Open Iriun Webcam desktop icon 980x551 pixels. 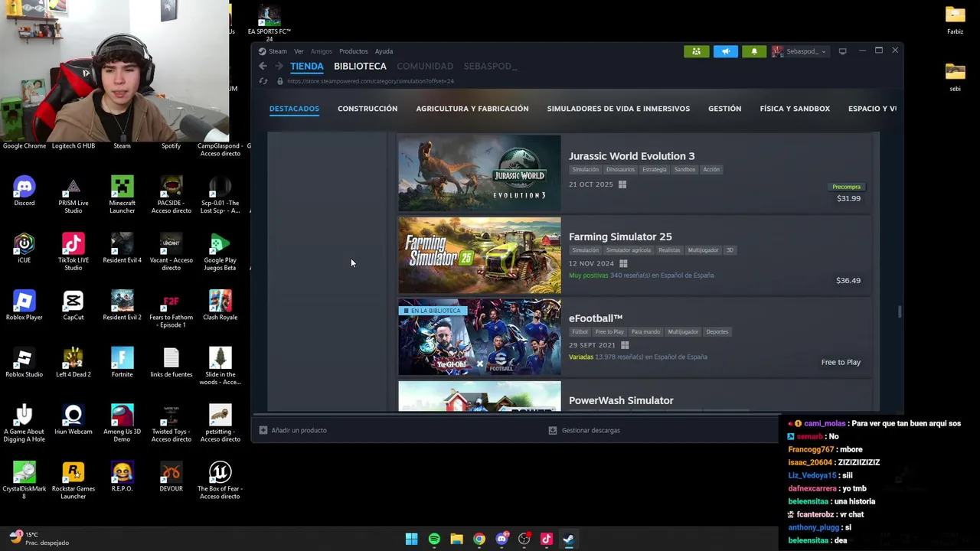coord(73,420)
